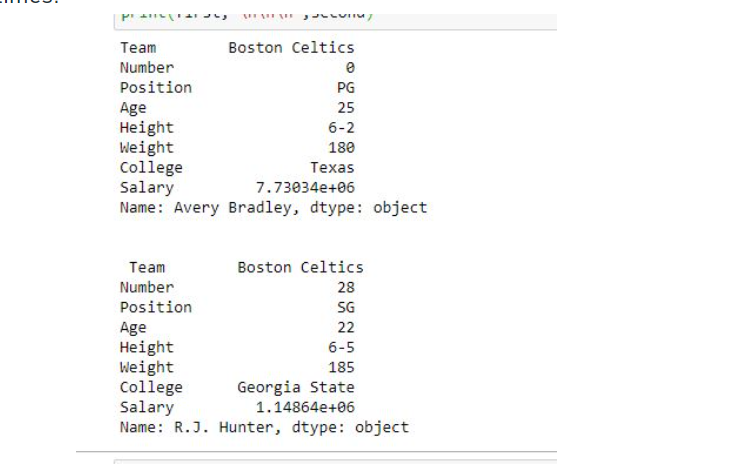
Task: Click the age value 25
Action: pos(345,108)
